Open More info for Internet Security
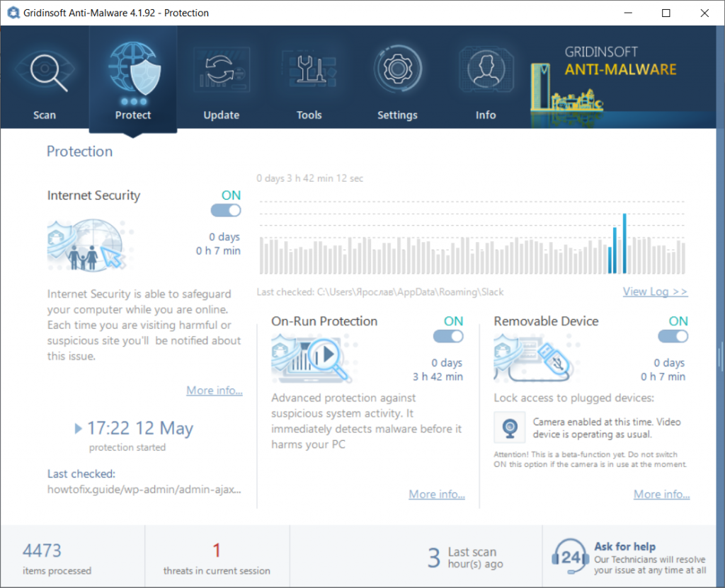 (215, 391)
